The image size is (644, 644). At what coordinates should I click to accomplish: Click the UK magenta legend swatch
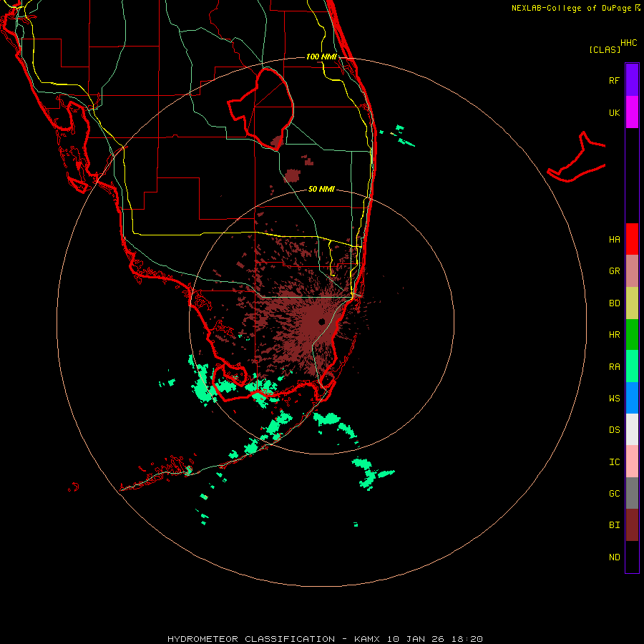[x=632, y=112]
